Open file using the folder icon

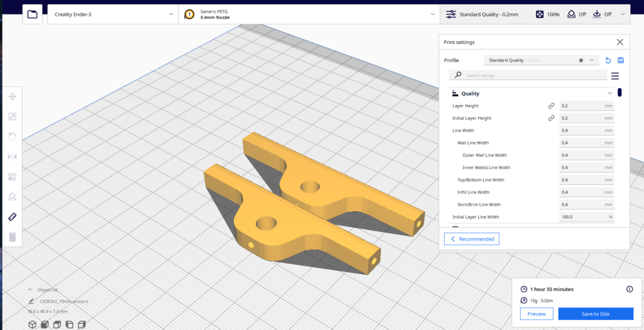[33, 14]
